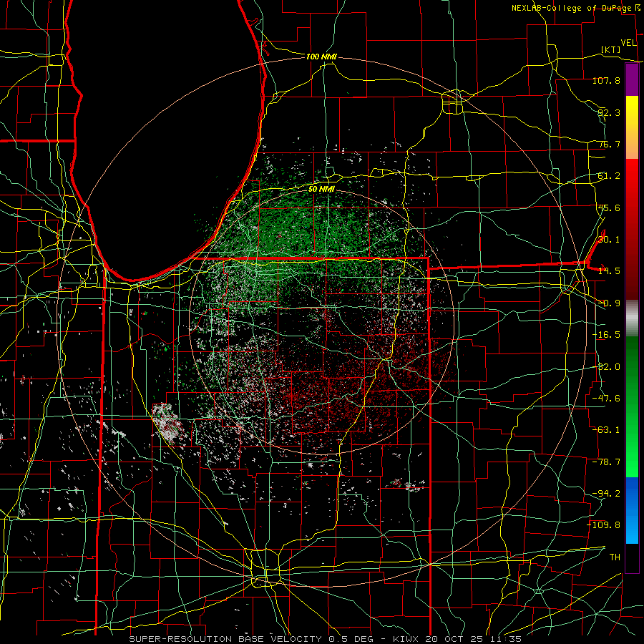Viewport: 644px width, 644px height.
Task: Pick the yellow-orange segment of velocity color bar
Action: 632,128
